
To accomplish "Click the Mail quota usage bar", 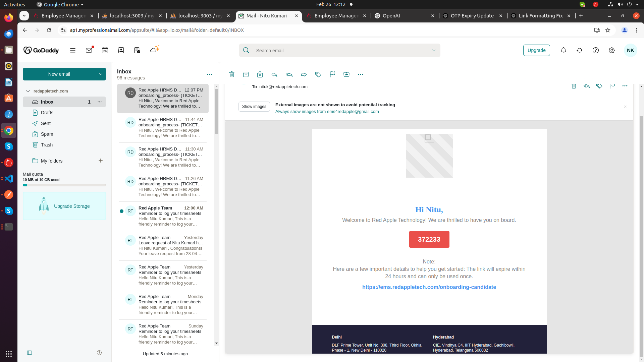I will click(64, 185).
